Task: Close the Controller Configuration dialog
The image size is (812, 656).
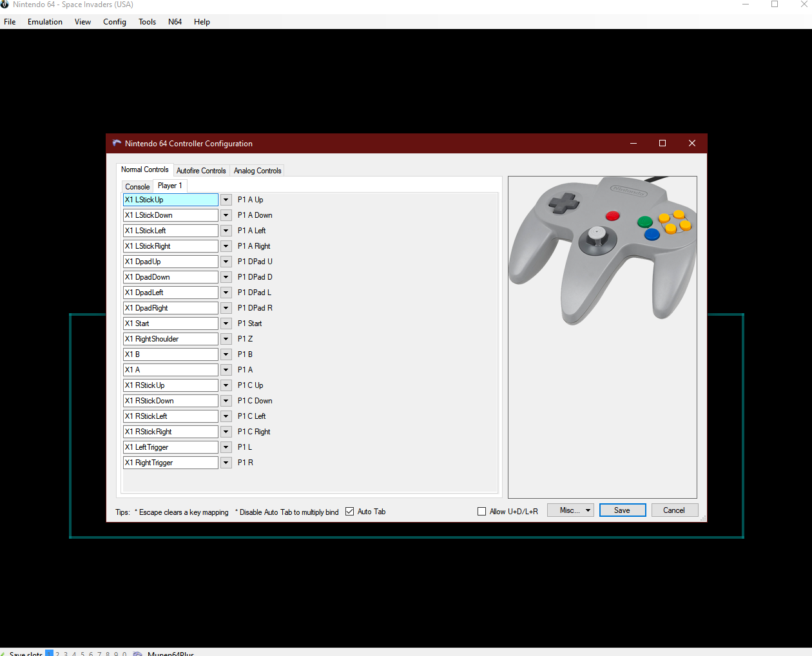Action: click(692, 143)
